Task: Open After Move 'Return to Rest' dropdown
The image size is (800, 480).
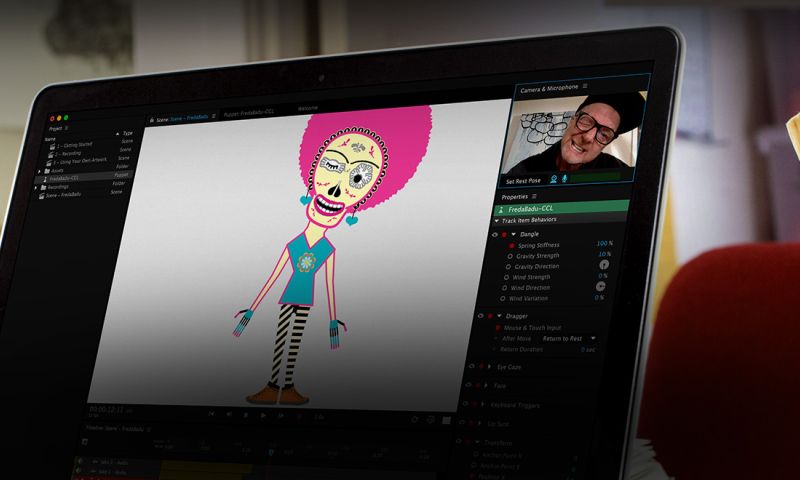Action: [x=568, y=338]
